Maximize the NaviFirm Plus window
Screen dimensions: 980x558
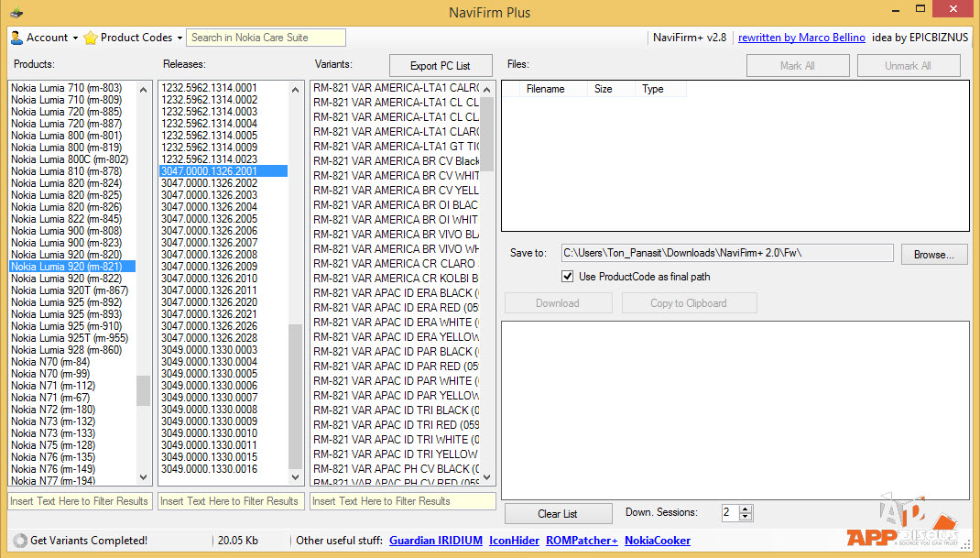coord(920,9)
